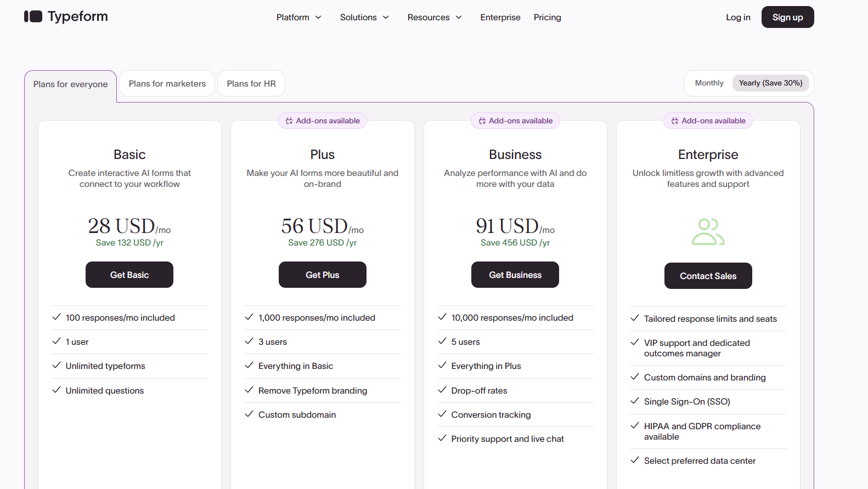Viewport: 868px width, 489px height.
Task: Switch billing to Monthly
Action: point(709,83)
